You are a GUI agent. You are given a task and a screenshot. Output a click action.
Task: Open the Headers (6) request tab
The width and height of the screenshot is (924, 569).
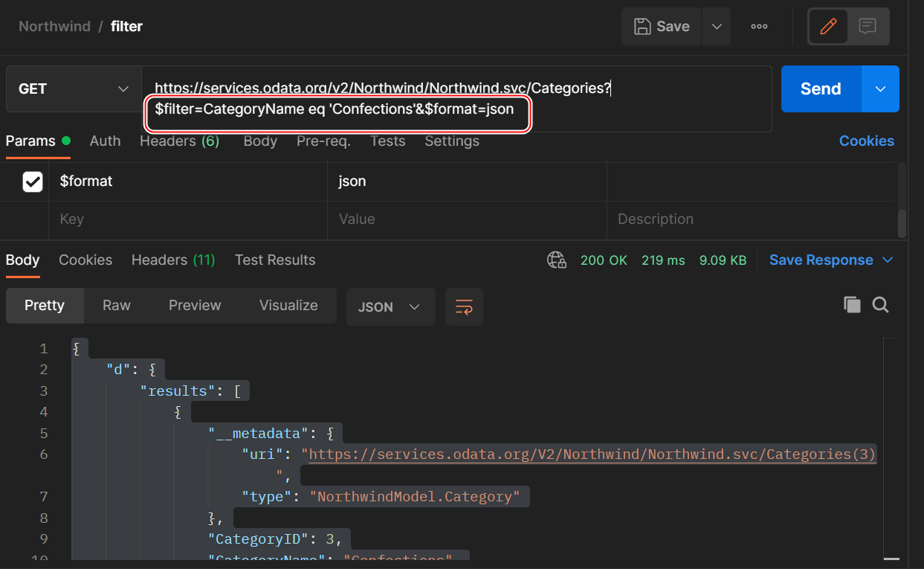tap(180, 141)
